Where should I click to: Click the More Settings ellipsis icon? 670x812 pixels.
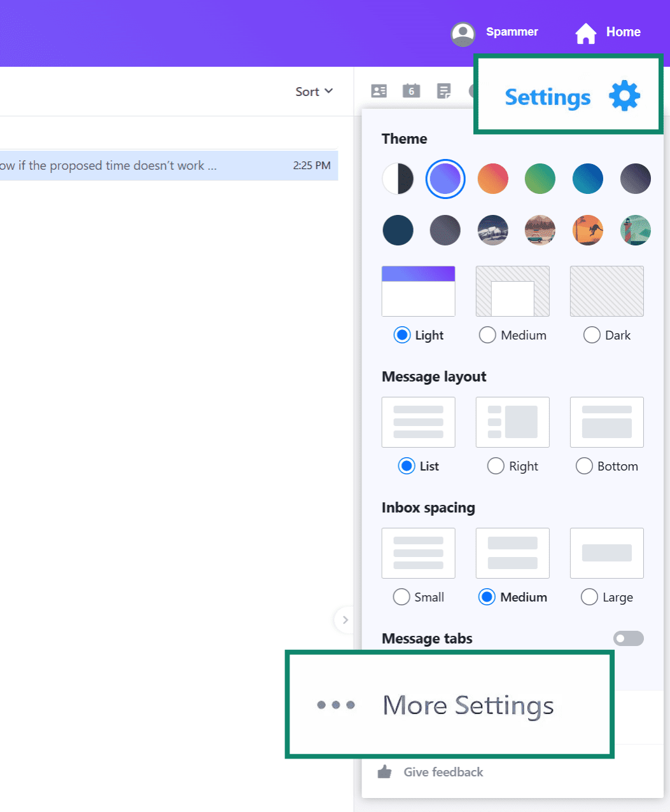[336, 705]
